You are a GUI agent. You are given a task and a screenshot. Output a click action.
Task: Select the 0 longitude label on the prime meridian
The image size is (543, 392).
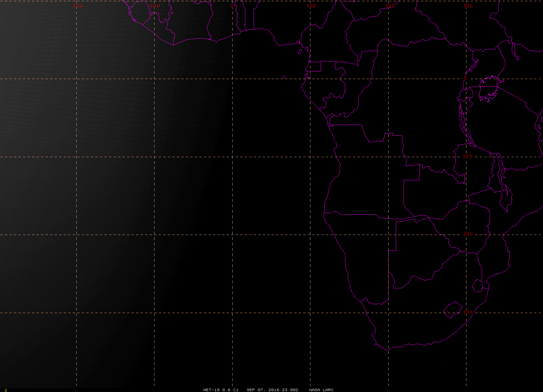pyautogui.click(x=232, y=6)
